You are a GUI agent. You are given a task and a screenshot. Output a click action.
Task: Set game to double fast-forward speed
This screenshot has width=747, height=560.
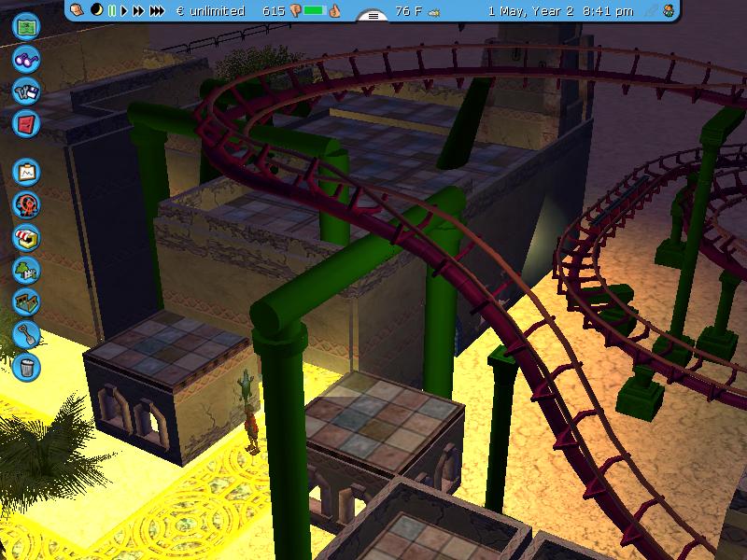point(138,10)
